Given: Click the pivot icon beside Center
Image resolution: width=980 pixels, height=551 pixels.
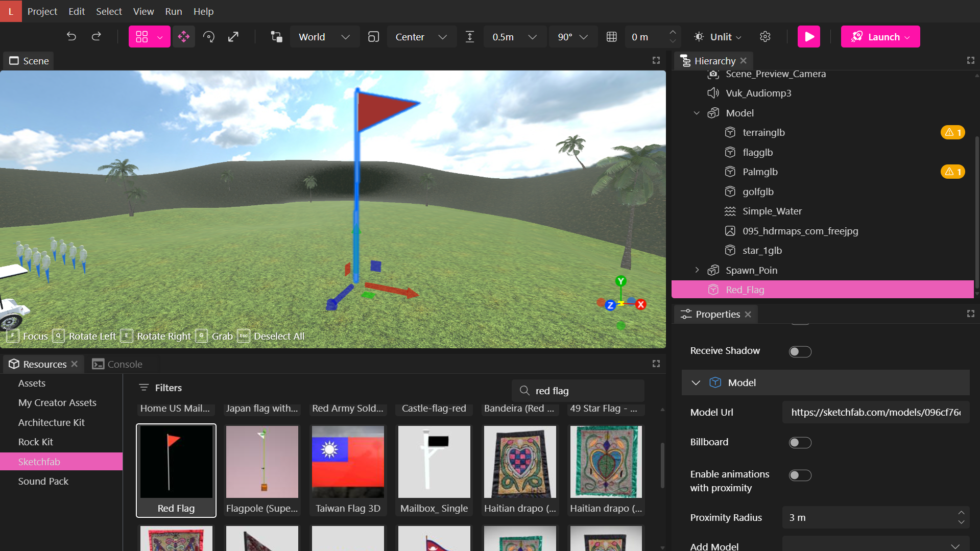Looking at the screenshot, I should [373, 37].
